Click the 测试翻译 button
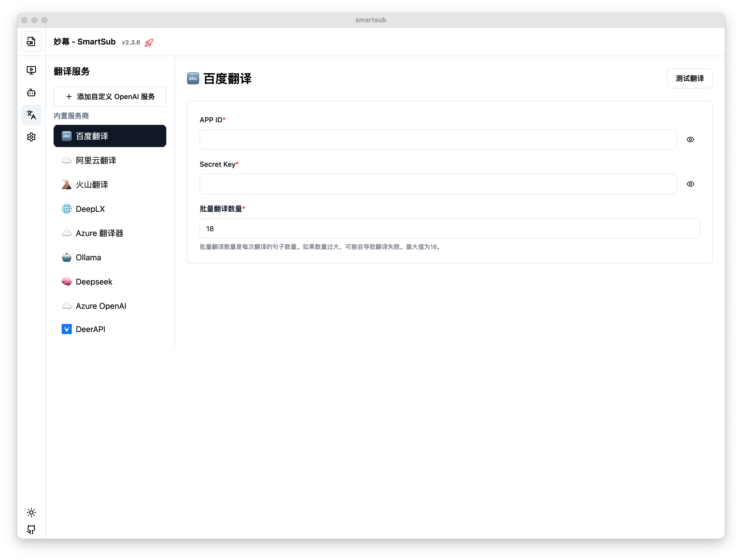Screen dimensions: 742x560 [689, 79]
